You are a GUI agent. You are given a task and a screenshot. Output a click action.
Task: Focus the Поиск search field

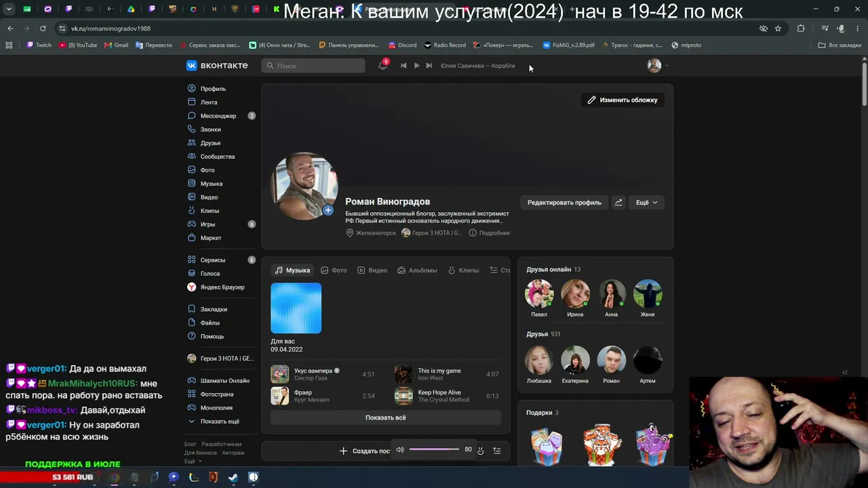click(x=313, y=66)
